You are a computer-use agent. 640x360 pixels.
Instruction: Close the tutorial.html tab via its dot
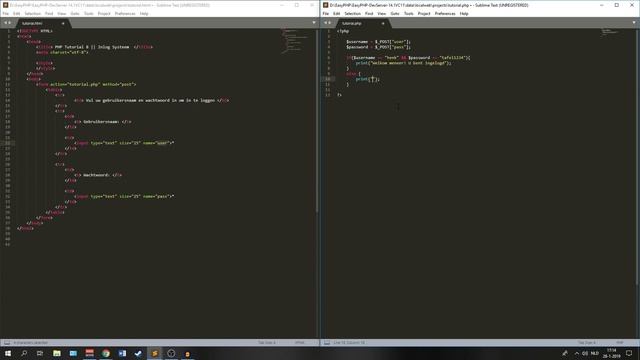pyautogui.click(x=63, y=24)
